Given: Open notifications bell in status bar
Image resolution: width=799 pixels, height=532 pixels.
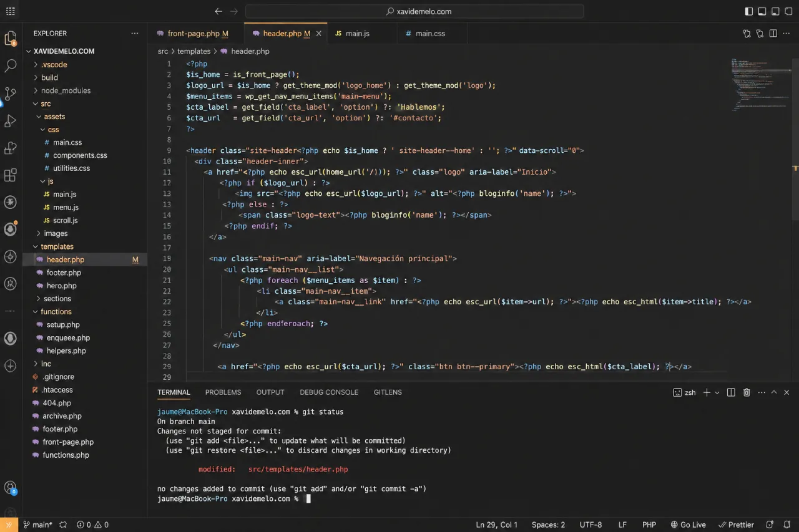Looking at the screenshot, I should click(x=787, y=525).
